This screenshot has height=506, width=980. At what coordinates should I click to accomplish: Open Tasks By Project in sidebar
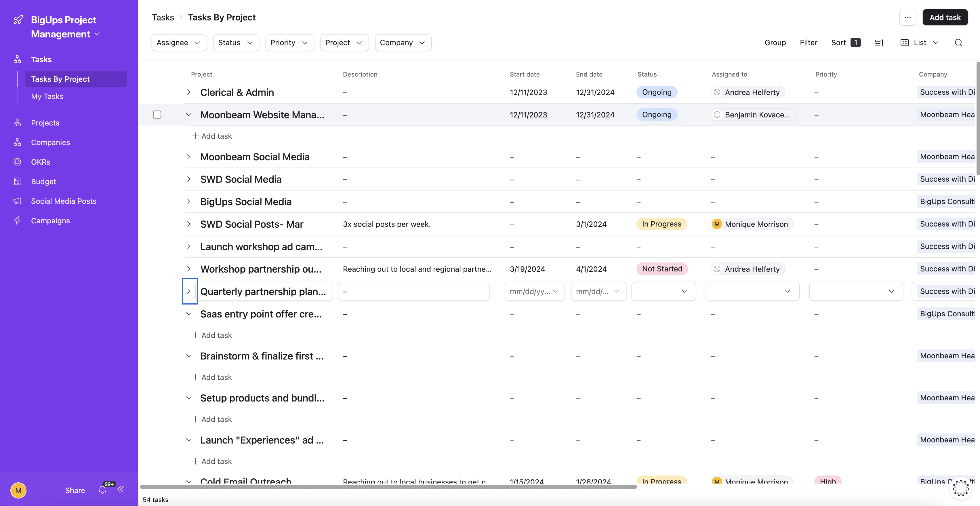76,79
